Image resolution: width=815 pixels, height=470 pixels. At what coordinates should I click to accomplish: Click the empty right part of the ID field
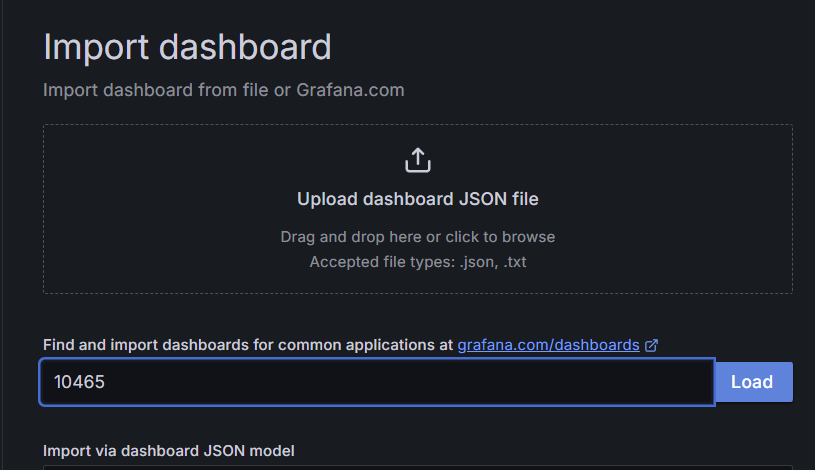[520, 382]
